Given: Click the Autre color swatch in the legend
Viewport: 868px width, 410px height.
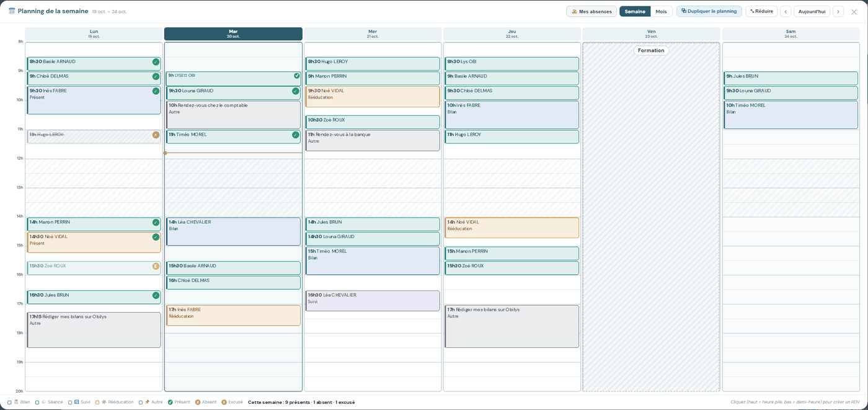Looking at the screenshot, I should pyautogui.click(x=141, y=402).
